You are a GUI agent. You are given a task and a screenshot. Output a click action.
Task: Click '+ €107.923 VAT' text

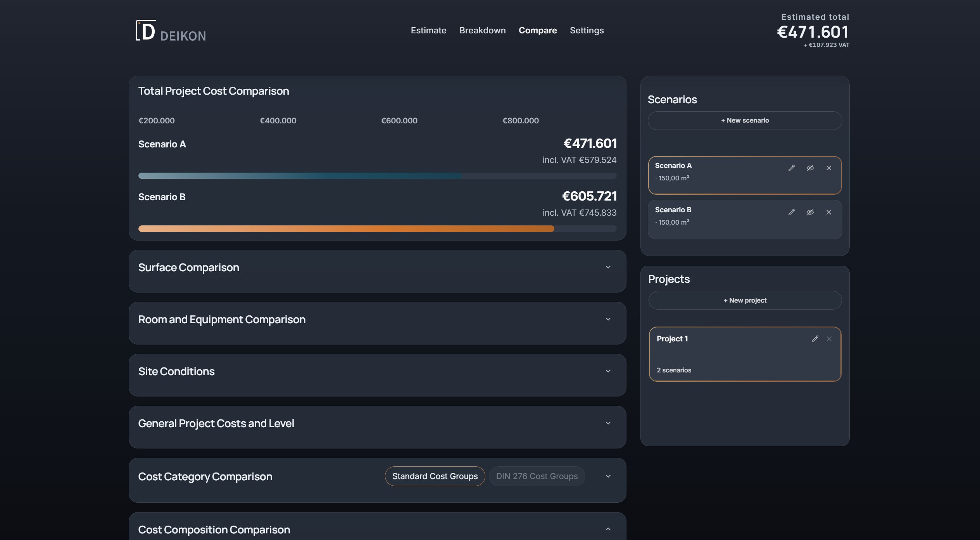pyautogui.click(x=826, y=45)
